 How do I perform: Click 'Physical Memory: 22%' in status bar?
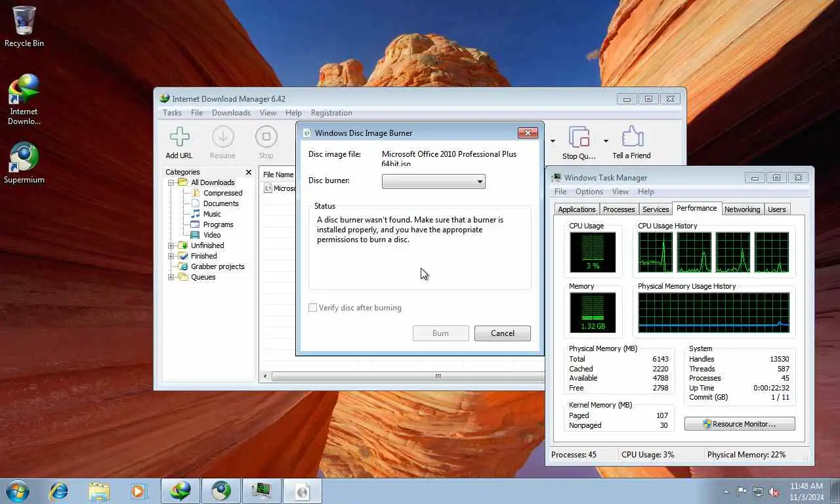(746, 455)
